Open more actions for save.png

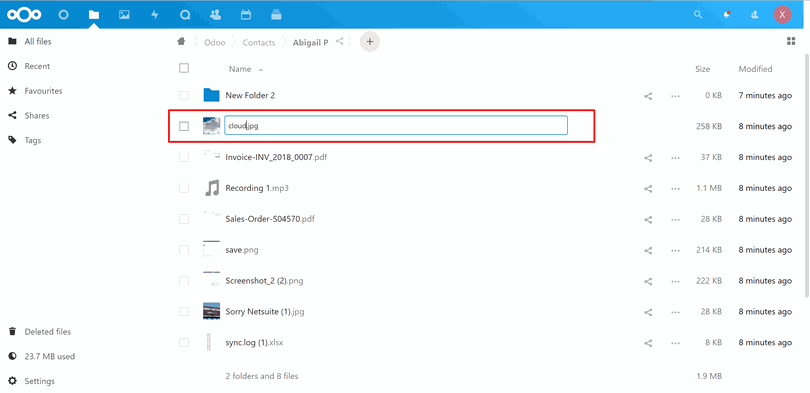[x=675, y=250]
